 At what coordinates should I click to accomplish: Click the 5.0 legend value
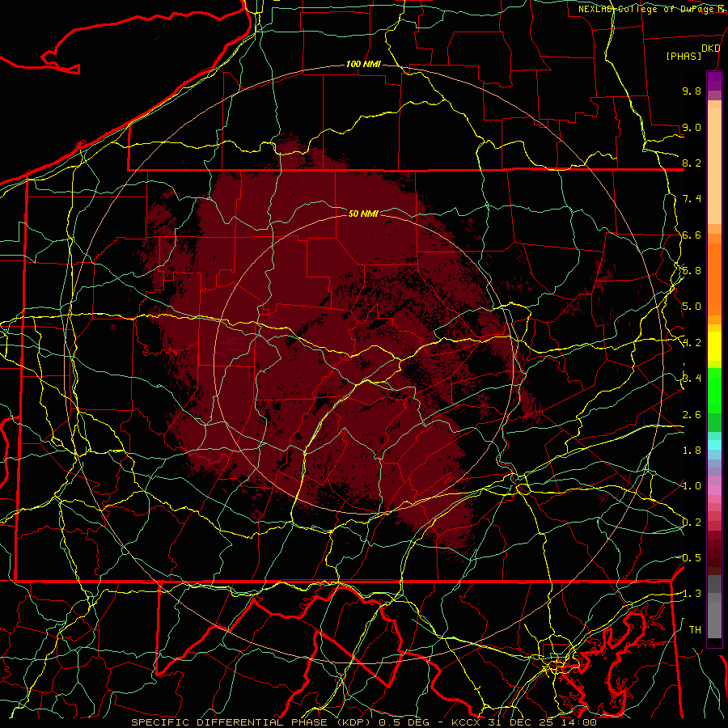pyautogui.click(x=692, y=307)
